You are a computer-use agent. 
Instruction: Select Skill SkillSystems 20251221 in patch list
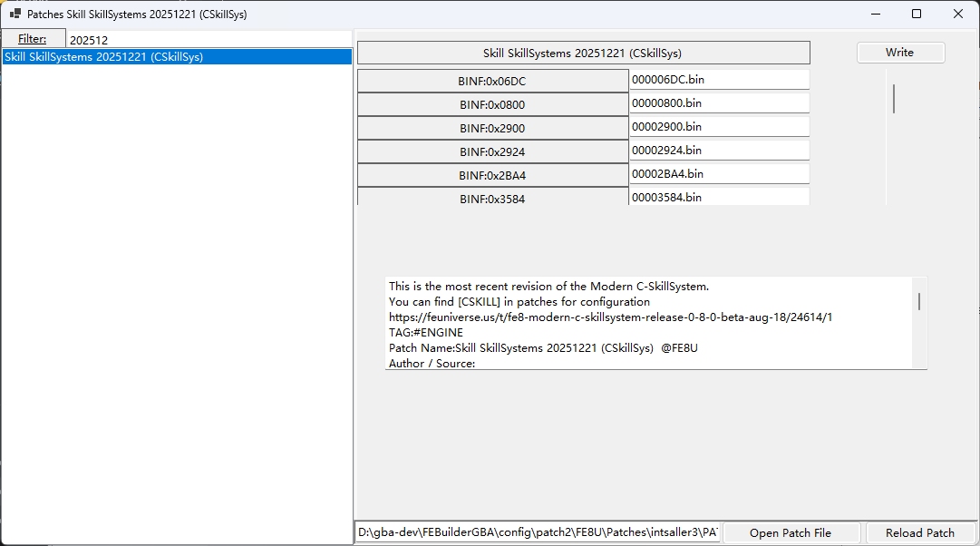[177, 56]
